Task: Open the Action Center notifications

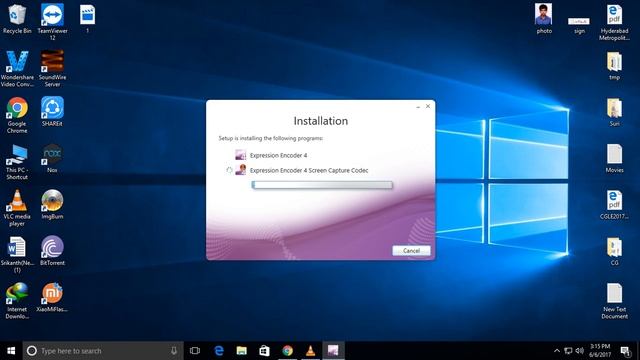Action: point(625,351)
